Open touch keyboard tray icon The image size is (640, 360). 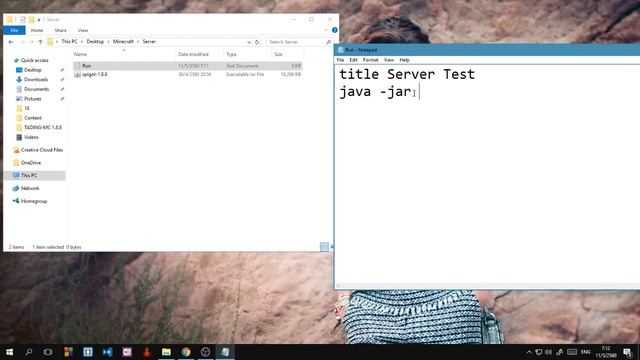coord(572,352)
